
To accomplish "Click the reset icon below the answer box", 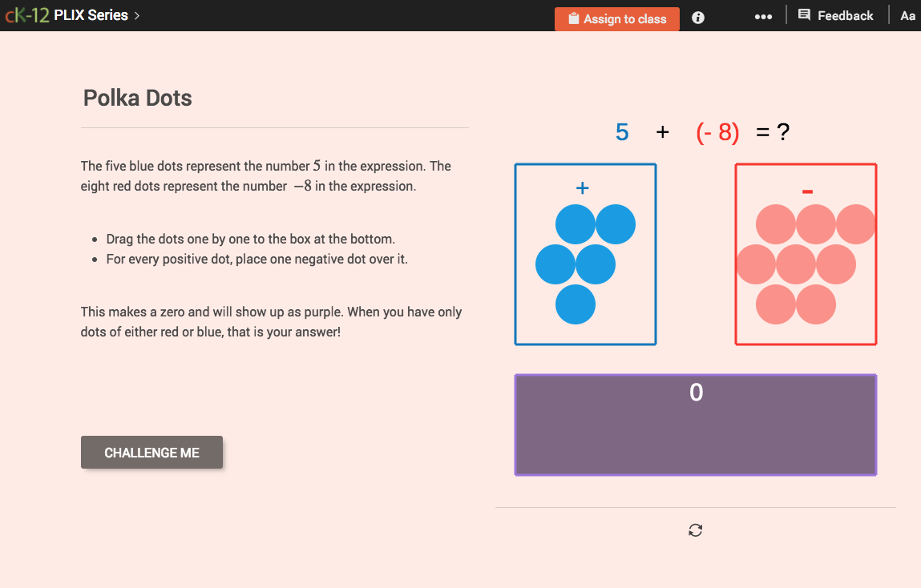I will [695, 530].
